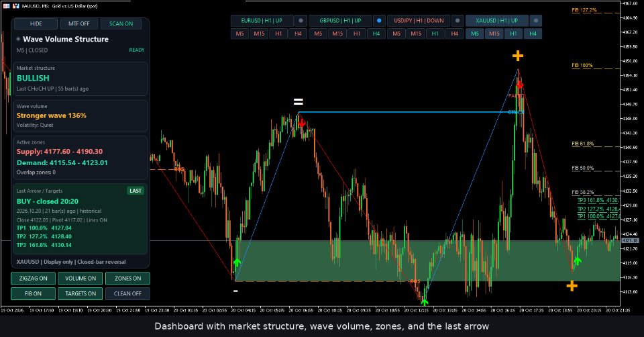Click the white equals sign above swing high
This screenshot has width=644, height=337.
click(x=298, y=101)
